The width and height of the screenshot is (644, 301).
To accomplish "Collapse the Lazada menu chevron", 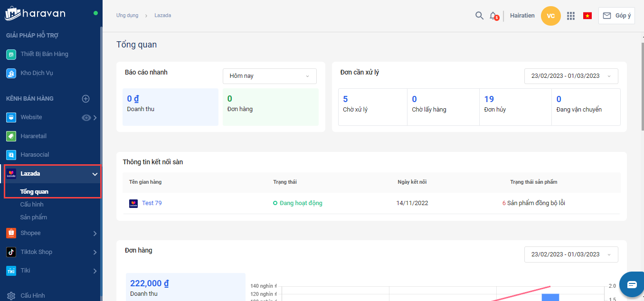I will pyautogui.click(x=95, y=174).
